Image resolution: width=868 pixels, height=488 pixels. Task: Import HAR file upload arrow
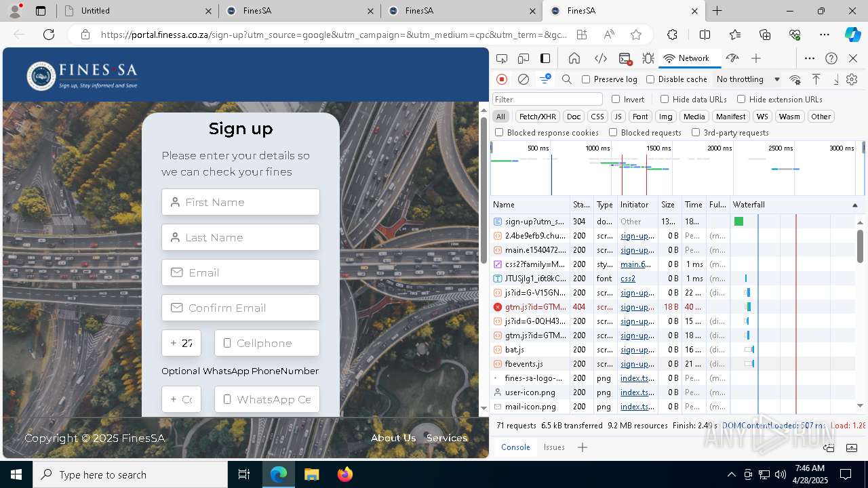[816, 79]
